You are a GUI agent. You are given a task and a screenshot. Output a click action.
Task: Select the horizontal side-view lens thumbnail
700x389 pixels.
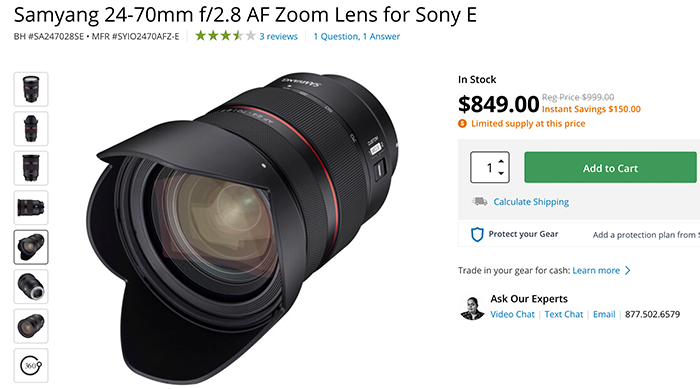click(31, 208)
